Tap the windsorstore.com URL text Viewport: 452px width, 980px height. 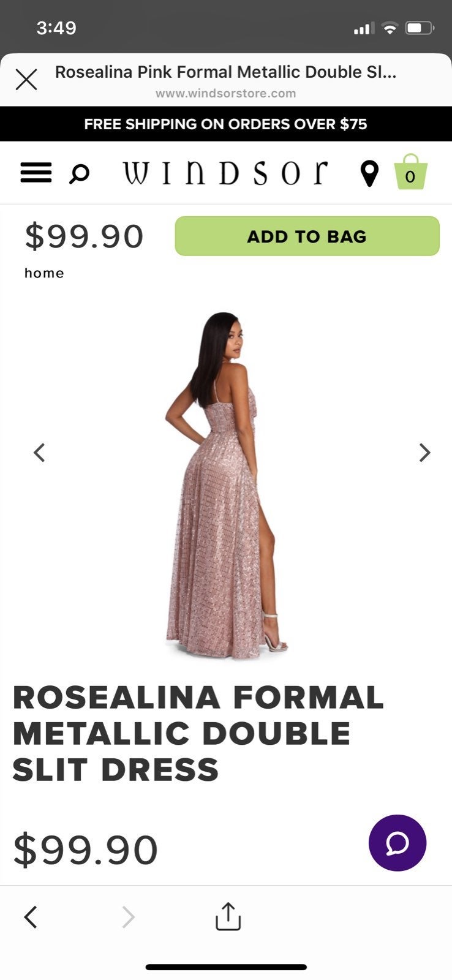pyautogui.click(x=225, y=94)
